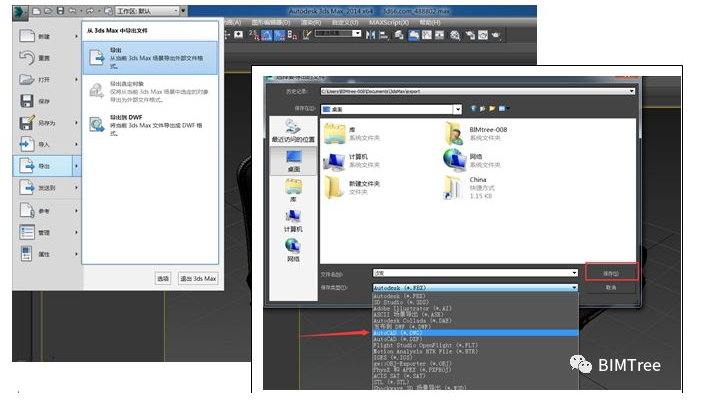The image size is (702, 401).
Task: Expand the 新建 submenu arrow
Action: click(77, 36)
